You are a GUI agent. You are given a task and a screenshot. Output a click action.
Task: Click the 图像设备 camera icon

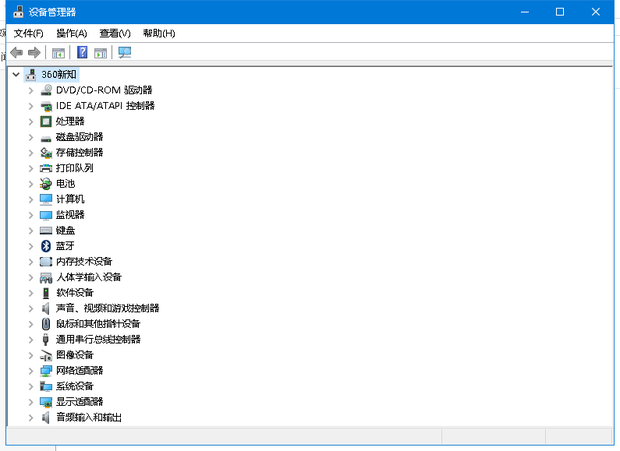coord(46,355)
